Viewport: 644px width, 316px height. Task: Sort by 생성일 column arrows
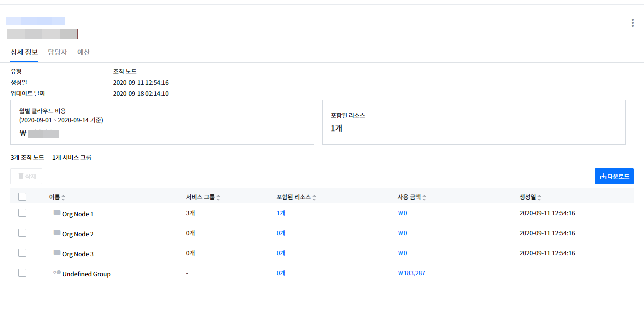539,198
